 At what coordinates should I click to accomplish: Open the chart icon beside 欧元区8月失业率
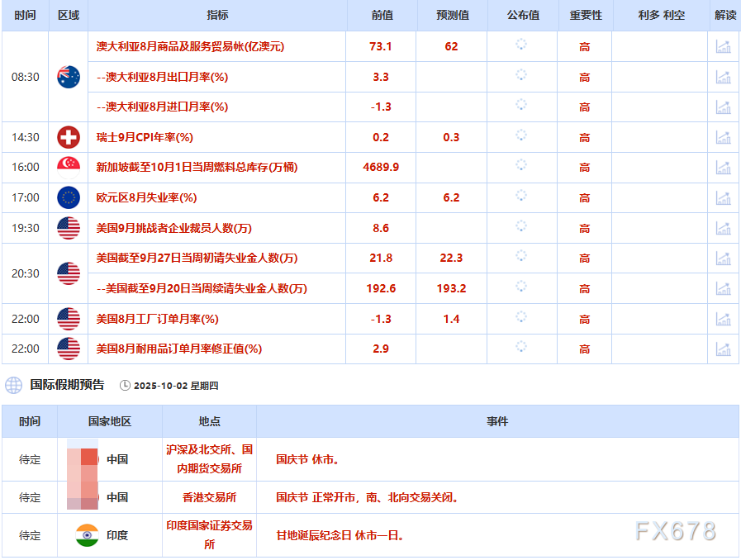pos(724,197)
